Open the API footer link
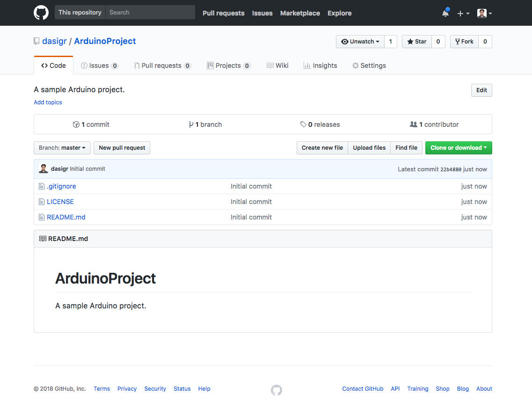 pyautogui.click(x=395, y=389)
